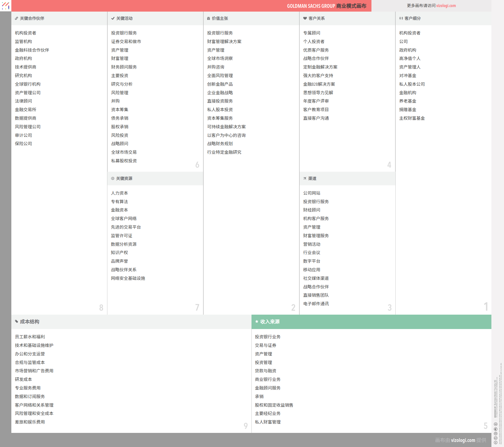This screenshot has height=447, width=504.
Task: Select 公司网站 in channels section
Action: 311,193
